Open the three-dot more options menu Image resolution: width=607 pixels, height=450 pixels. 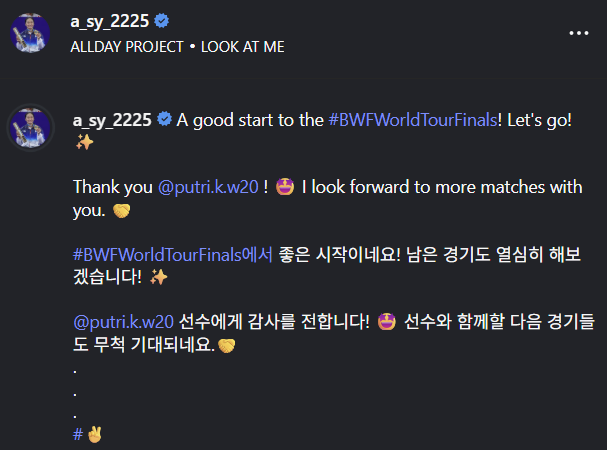tap(579, 33)
